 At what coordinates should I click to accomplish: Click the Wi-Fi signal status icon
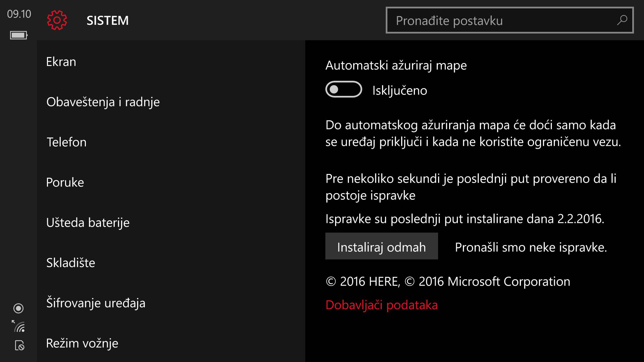(19, 326)
